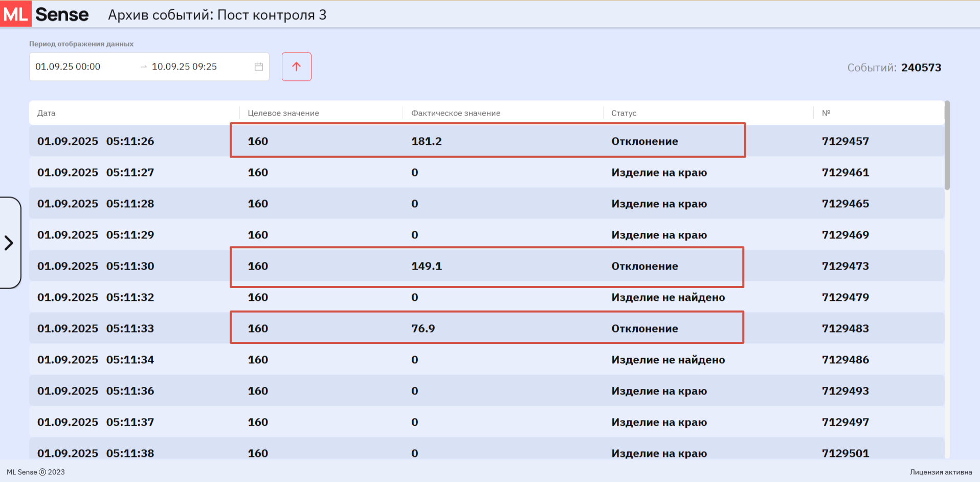Image resolution: width=980 pixels, height=482 pixels.
Task: Click the ML Sense logo
Action: (x=46, y=14)
